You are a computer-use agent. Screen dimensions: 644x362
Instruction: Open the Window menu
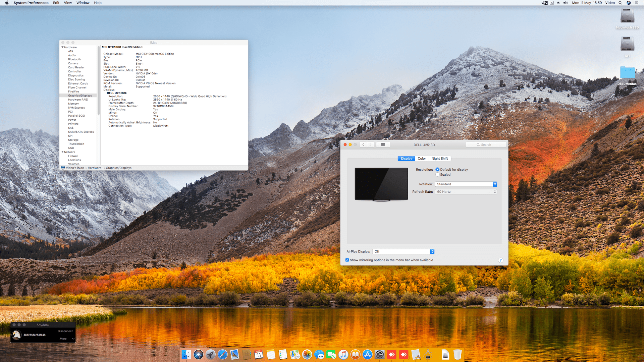(x=83, y=3)
